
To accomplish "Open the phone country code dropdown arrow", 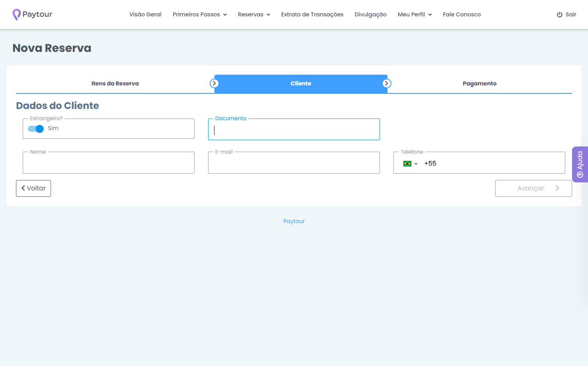I will (x=416, y=164).
